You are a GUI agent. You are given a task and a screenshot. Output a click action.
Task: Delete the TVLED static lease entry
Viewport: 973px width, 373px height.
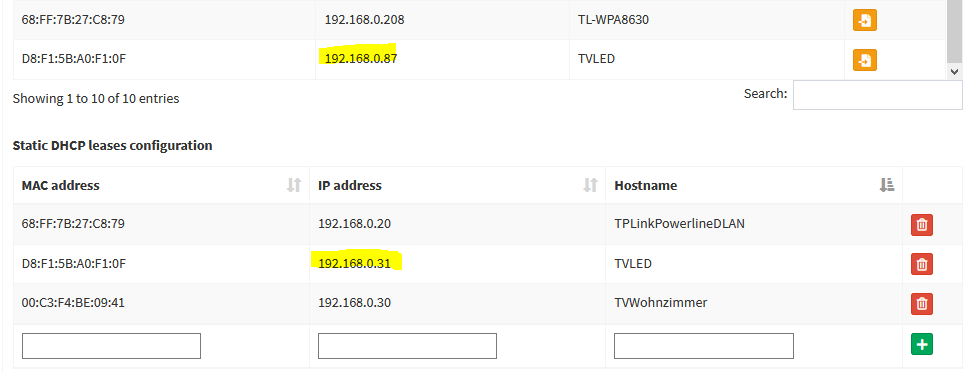coord(921,264)
